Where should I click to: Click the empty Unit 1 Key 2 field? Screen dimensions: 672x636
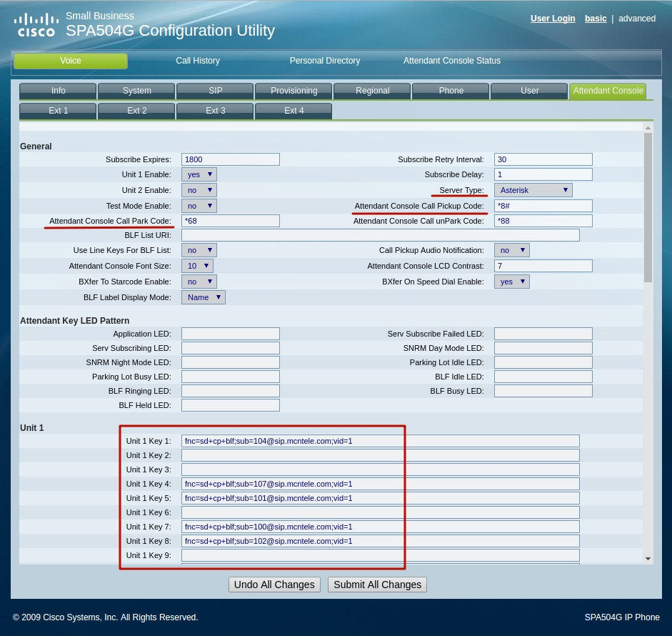(x=381, y=455)
